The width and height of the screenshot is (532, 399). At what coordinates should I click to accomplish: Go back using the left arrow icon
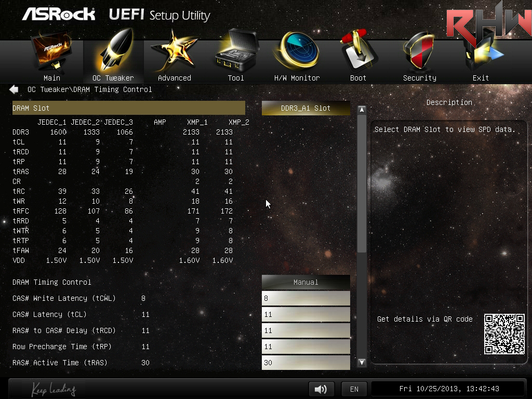click(x=14, y=89)
